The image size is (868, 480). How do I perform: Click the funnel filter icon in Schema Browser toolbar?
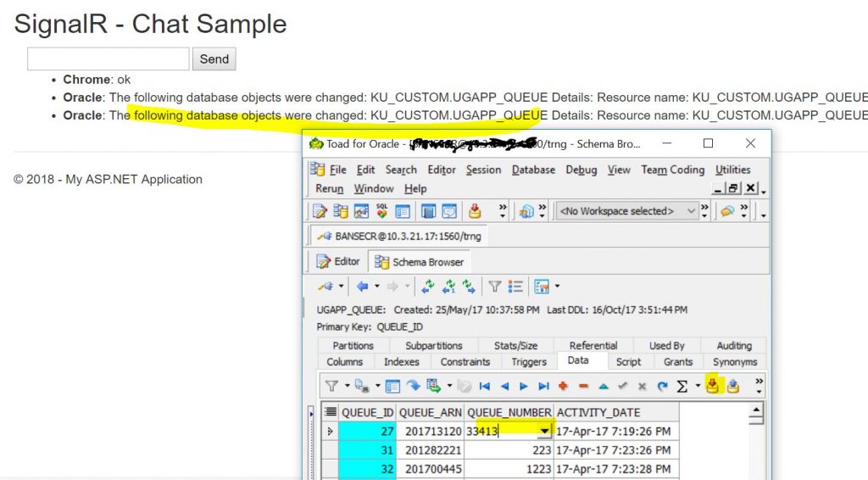[x=495, y=287]
